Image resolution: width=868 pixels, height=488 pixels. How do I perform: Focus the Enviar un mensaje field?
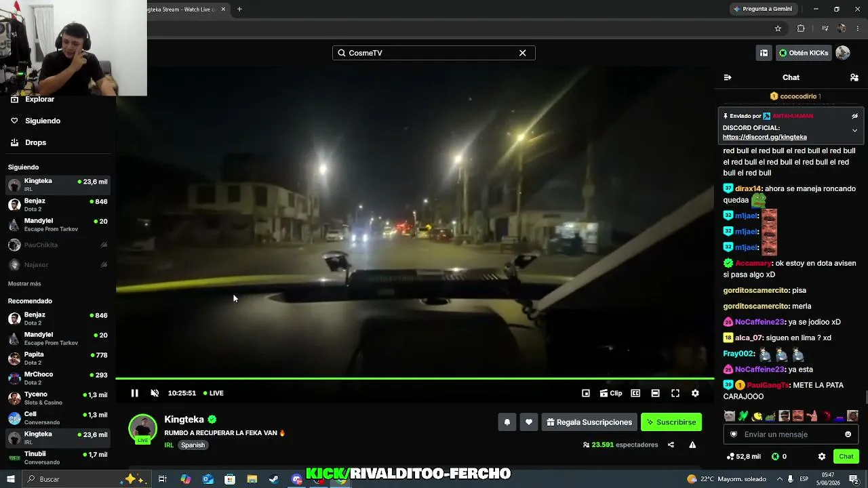pos(790,434)
